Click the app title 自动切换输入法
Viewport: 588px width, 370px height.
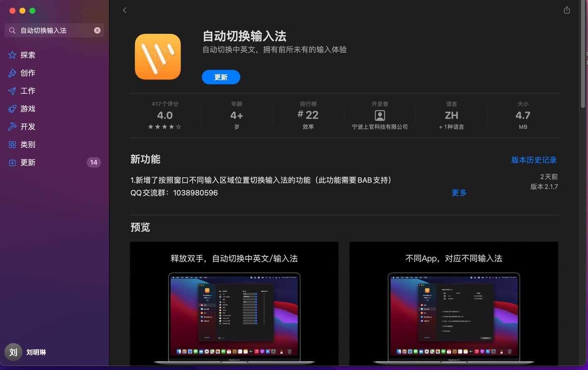point(244,37)
